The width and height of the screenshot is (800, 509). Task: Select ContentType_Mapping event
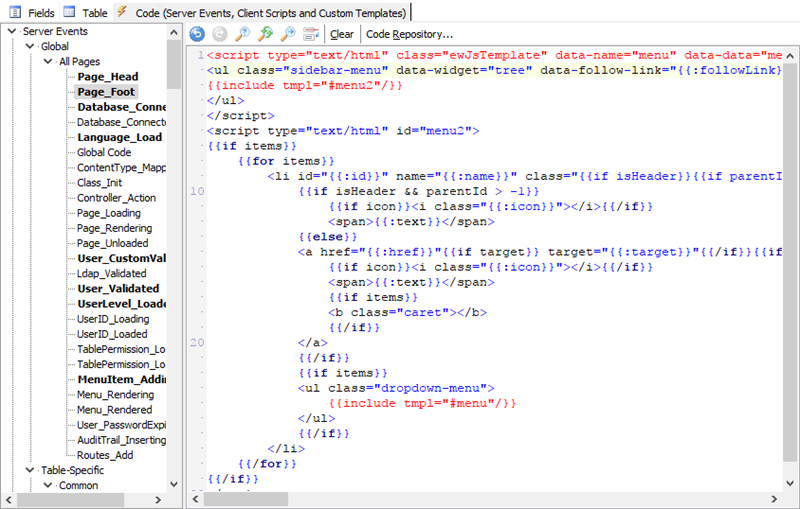point(121,167)
